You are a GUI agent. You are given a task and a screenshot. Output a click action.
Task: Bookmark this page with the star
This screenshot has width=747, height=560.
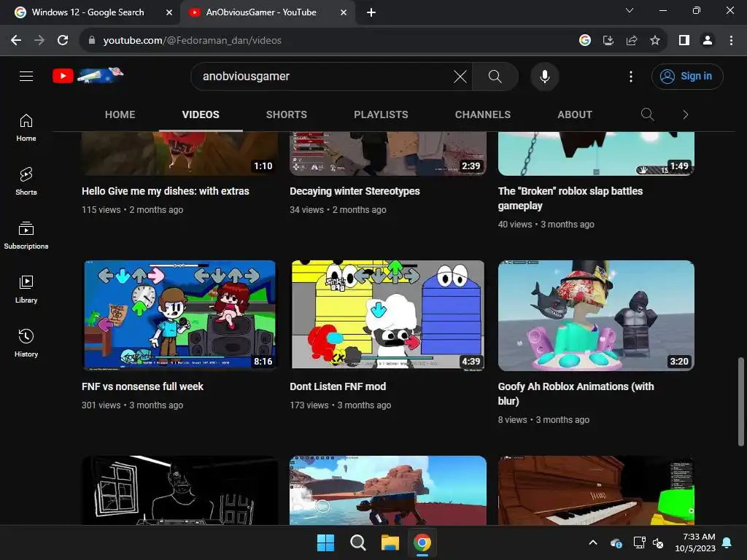pos(655,41)
